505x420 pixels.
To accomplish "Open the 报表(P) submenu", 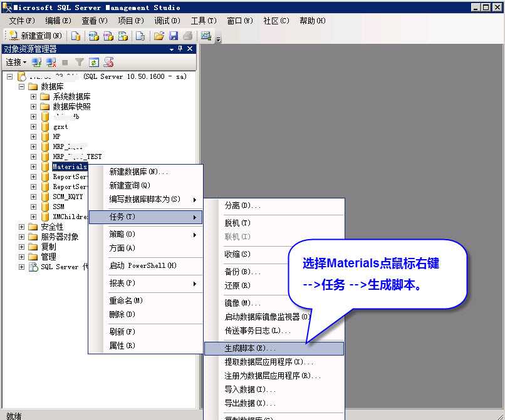I will point(146,283).
